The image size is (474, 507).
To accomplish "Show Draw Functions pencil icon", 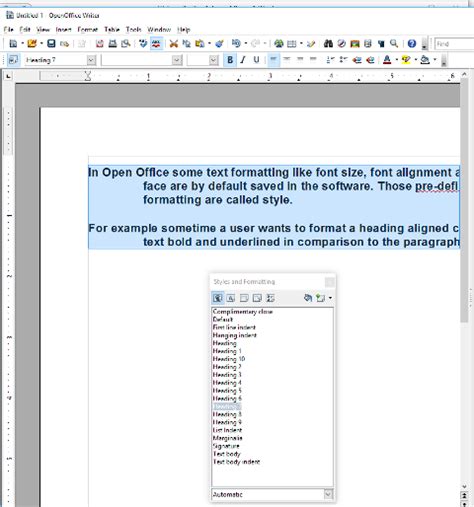I will (x=311, y=43).
